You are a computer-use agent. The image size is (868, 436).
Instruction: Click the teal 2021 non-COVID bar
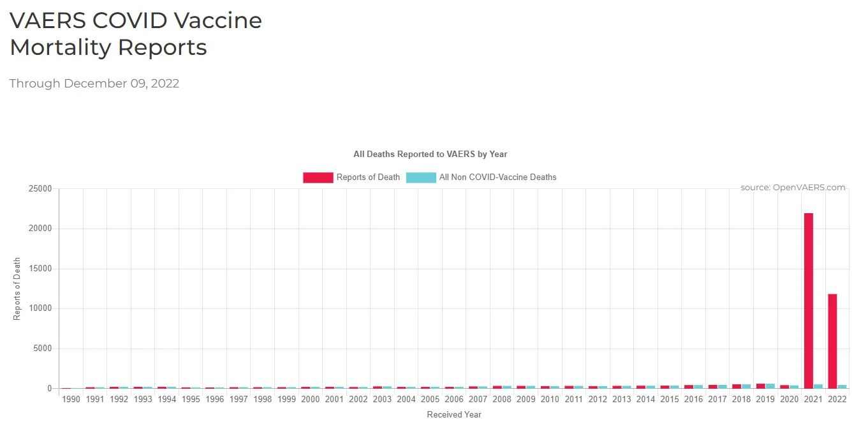(x=818, y=386)
